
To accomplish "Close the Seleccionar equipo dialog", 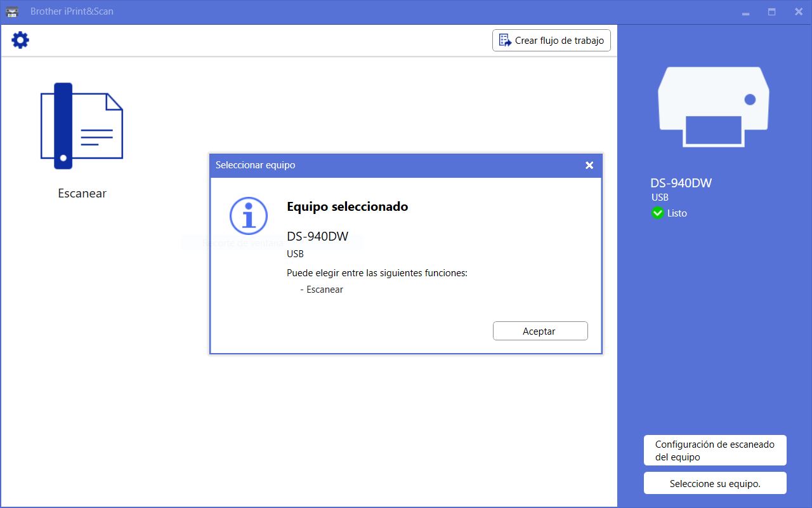I will pos(589,165).
